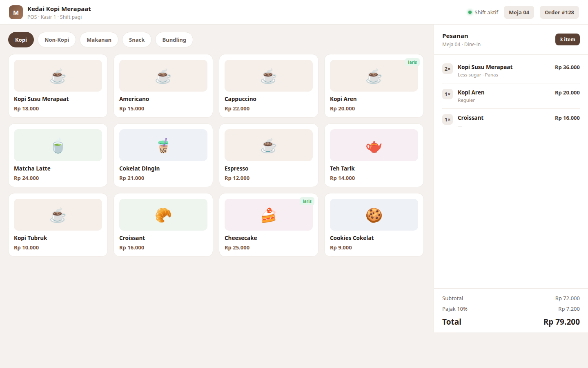
Task: Click the Meja 04 table button
Action: point(519,12)
